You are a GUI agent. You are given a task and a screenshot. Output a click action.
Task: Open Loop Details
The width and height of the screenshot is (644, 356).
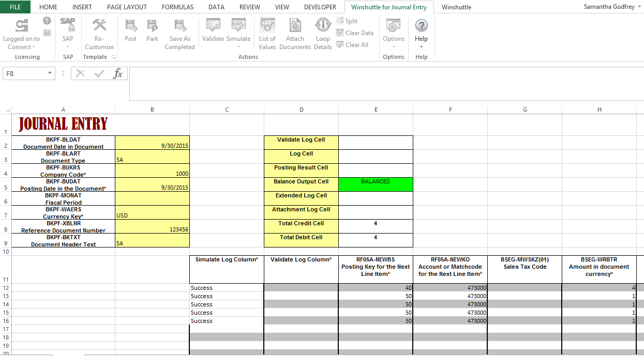pyautogui.click(x=323, y=34)
